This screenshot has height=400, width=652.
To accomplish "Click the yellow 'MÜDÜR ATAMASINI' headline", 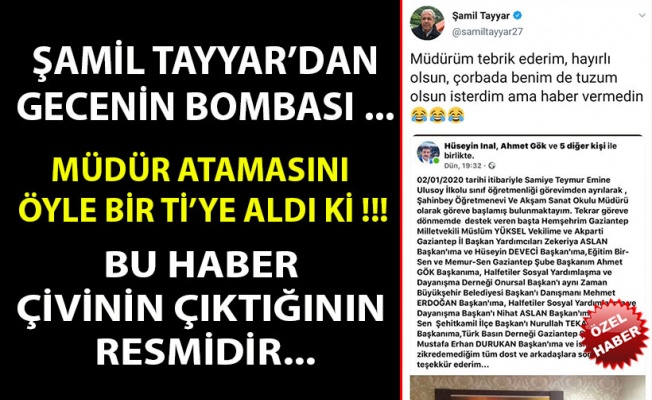I will pos(200,171).
